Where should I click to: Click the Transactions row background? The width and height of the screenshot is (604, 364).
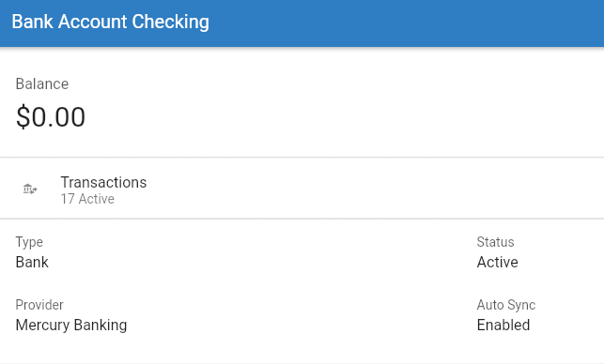302,189
